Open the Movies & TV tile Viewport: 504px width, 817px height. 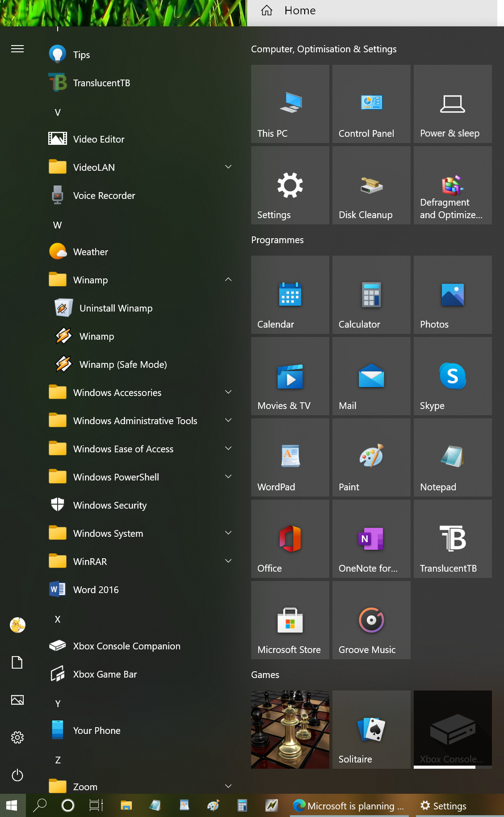coord(290,376)
